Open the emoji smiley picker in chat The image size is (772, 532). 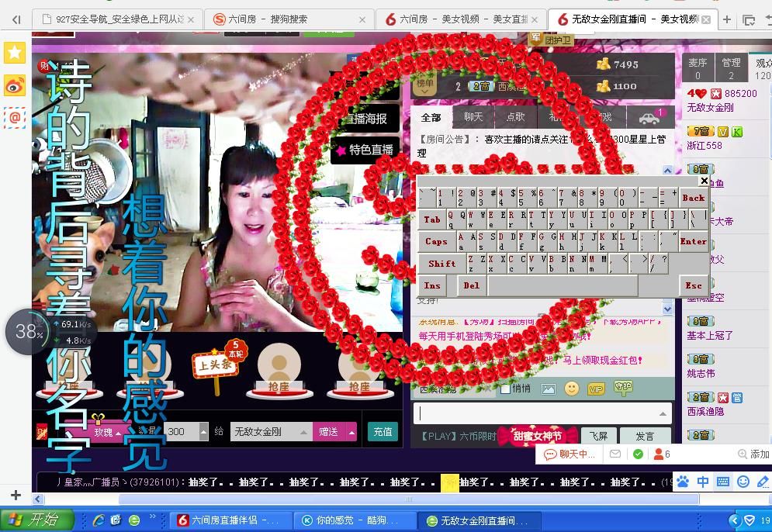[x=572, y=389]
